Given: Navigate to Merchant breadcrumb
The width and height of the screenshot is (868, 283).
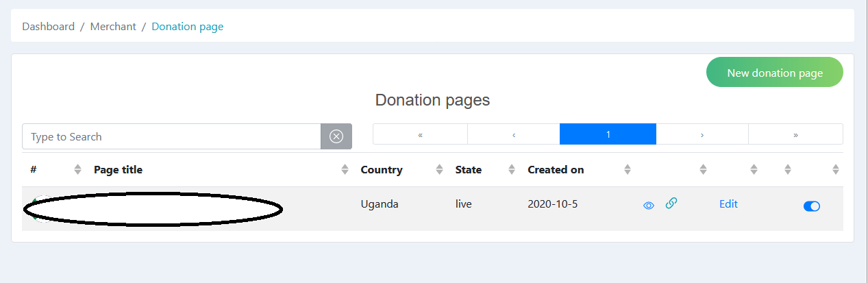Looking at the screenshot, I should [x=113, y=27].
